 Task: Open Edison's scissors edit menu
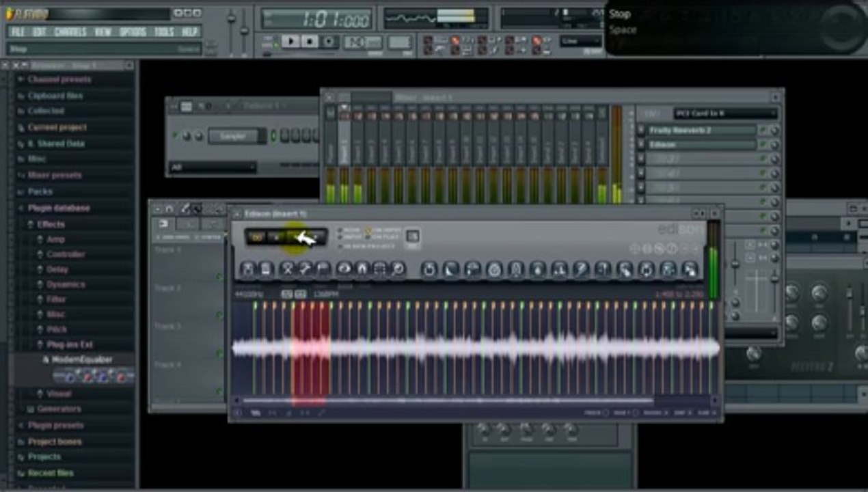(288, 269)
